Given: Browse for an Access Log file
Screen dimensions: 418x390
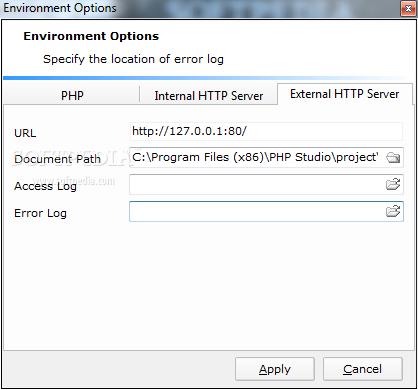Looking at the screenshot, I should point(393,184).
